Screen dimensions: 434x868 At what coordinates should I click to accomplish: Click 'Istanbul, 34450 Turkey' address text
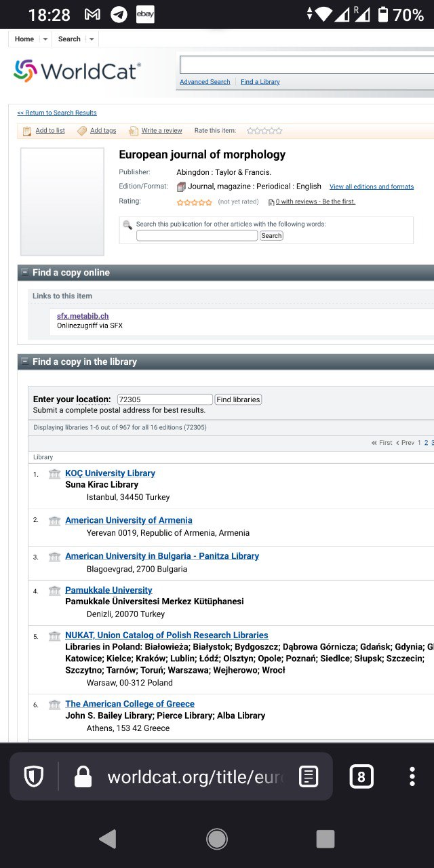tap(128, 497)
